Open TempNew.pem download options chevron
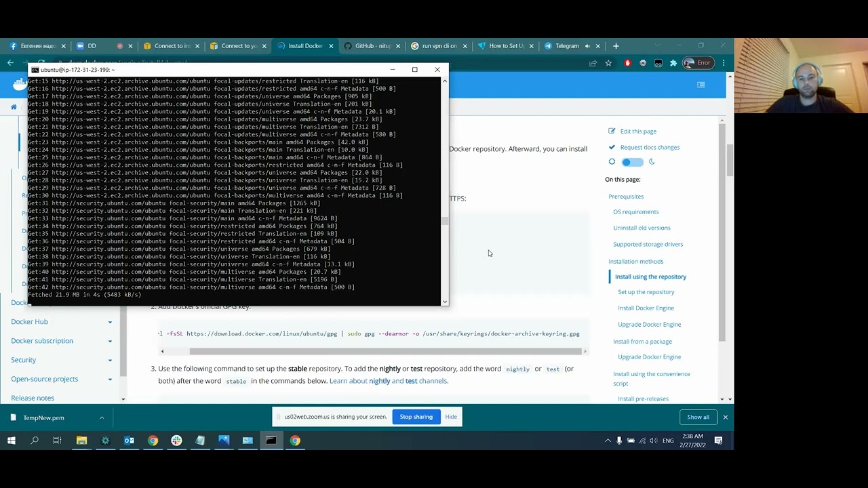This screenshot has height=488, width=868. point(102,418)
